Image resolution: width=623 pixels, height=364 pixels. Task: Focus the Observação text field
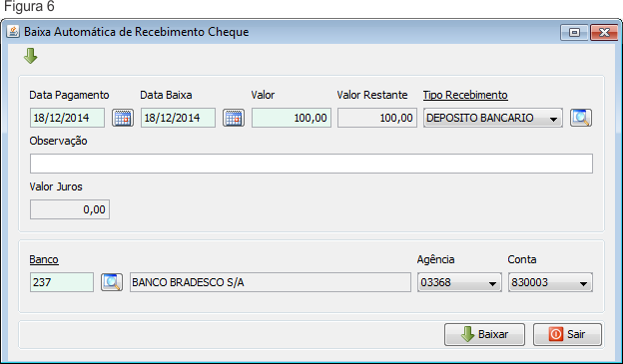click(x=311, y=164)
